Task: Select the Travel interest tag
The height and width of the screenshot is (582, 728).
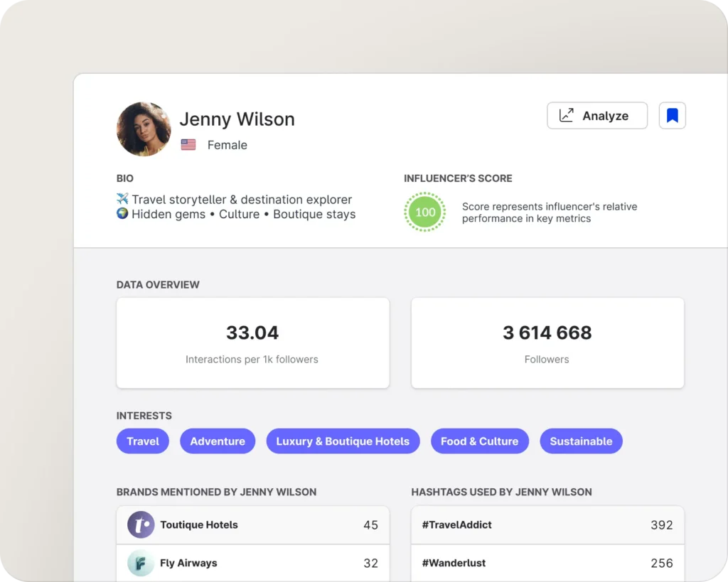Action: [143, 441]
